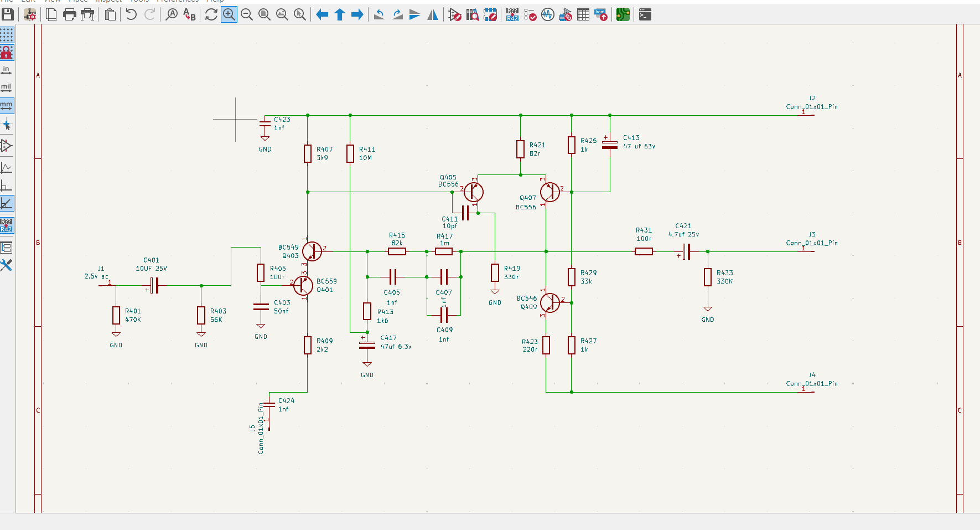The height and width of the screenshot is (530, 980).
Task: Navigate back in sheet hierarchy
Action: [322, 14]
